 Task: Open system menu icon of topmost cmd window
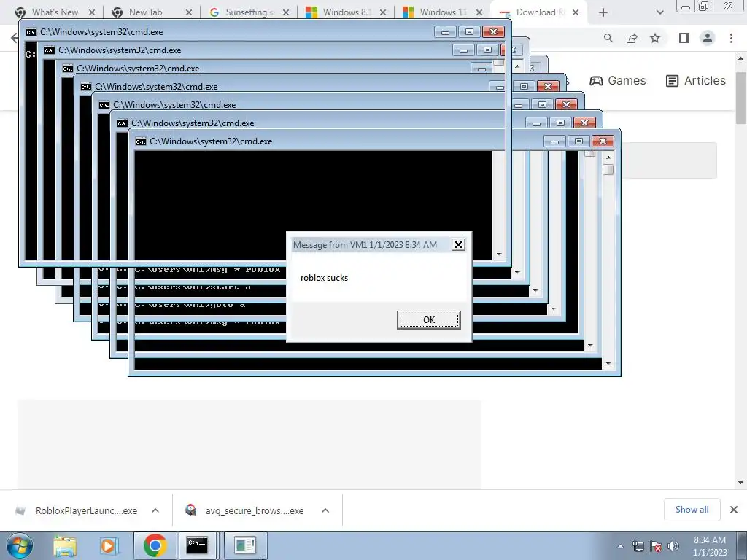click(31, 32)
